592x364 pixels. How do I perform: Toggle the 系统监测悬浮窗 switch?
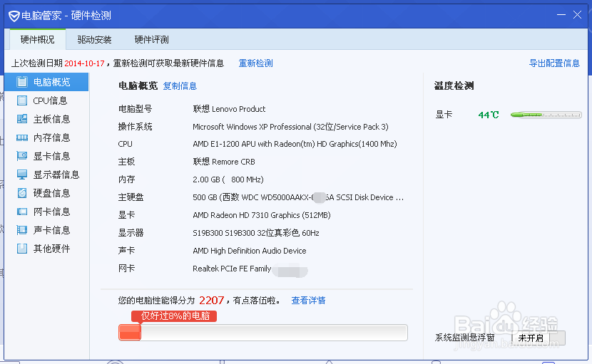tap(539, 338)
